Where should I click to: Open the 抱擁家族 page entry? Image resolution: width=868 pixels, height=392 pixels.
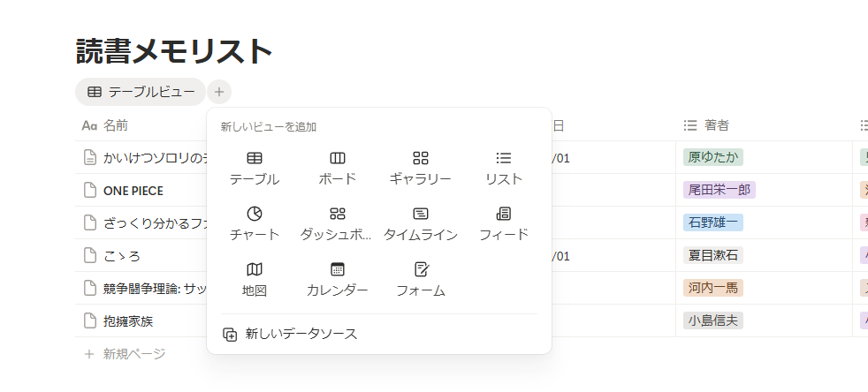coord(128,321)
